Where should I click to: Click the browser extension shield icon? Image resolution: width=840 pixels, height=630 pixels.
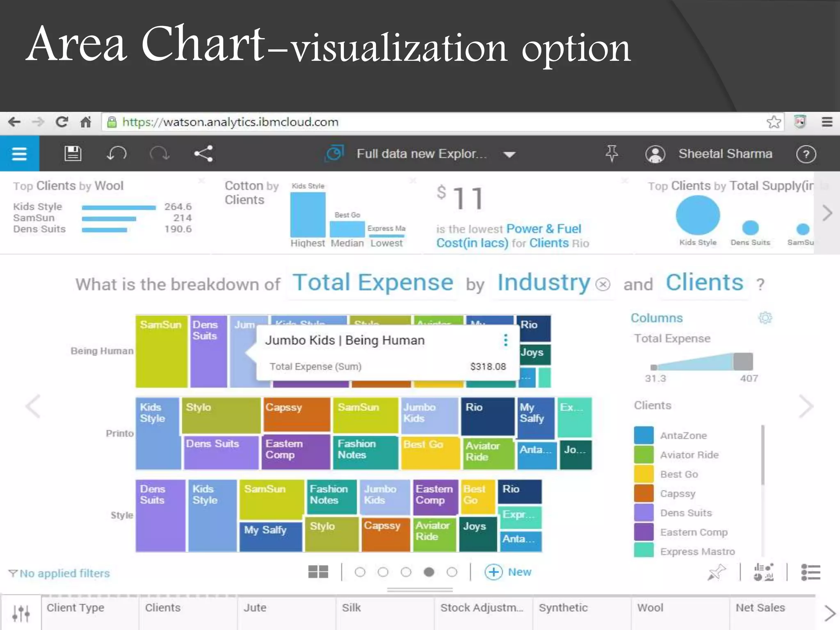(800, 122)
